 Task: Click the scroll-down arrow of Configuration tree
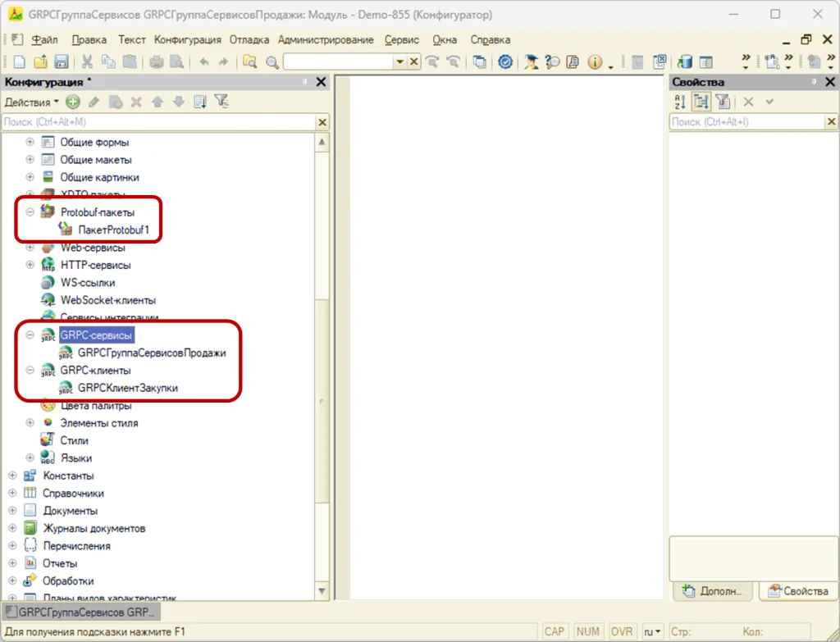pos(322,591)
